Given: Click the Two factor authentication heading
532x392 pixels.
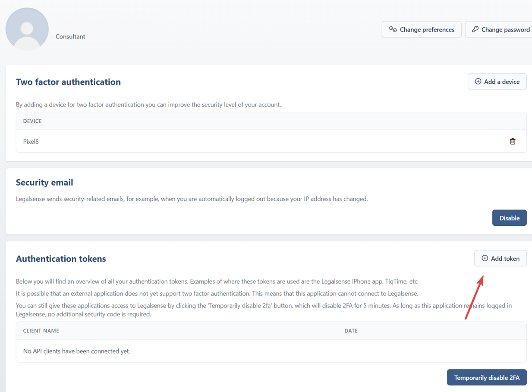Looking at the screenshot, I should pyautogui.click(x=68, y=82).
